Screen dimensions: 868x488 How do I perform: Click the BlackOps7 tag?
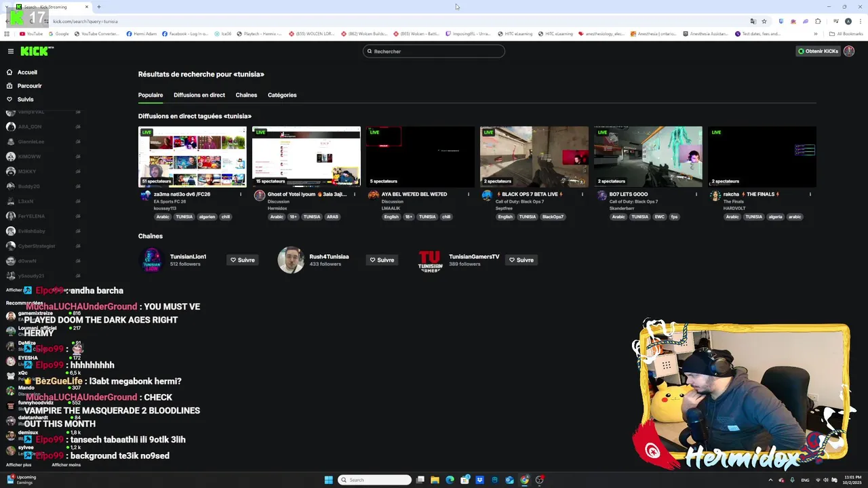click(x=553, y=217)
